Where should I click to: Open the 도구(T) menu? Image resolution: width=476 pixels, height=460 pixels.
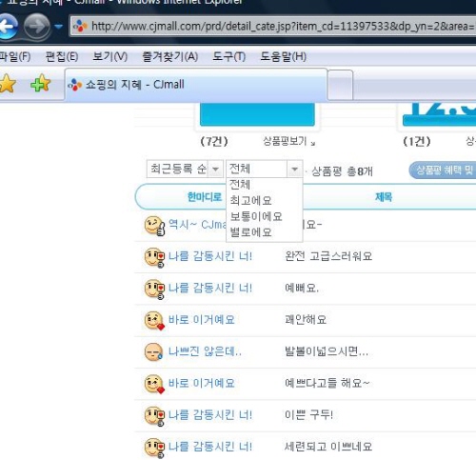[228, 57]
